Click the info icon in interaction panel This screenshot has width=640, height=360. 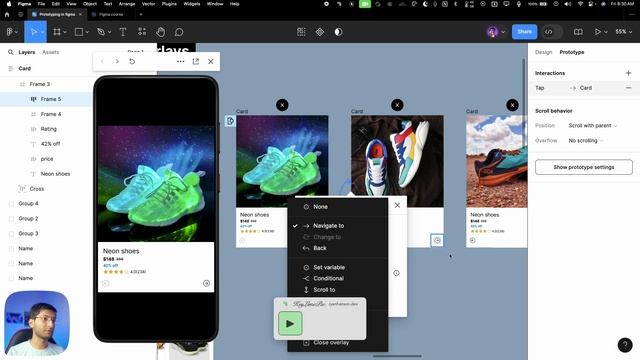point(396,273)
